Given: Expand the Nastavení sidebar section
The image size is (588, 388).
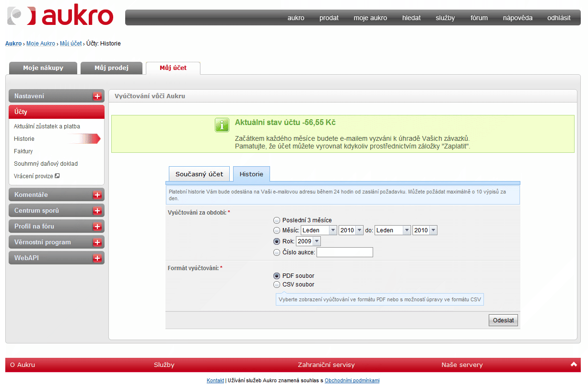Looking at the screenshot, I should tap(57, 96).
